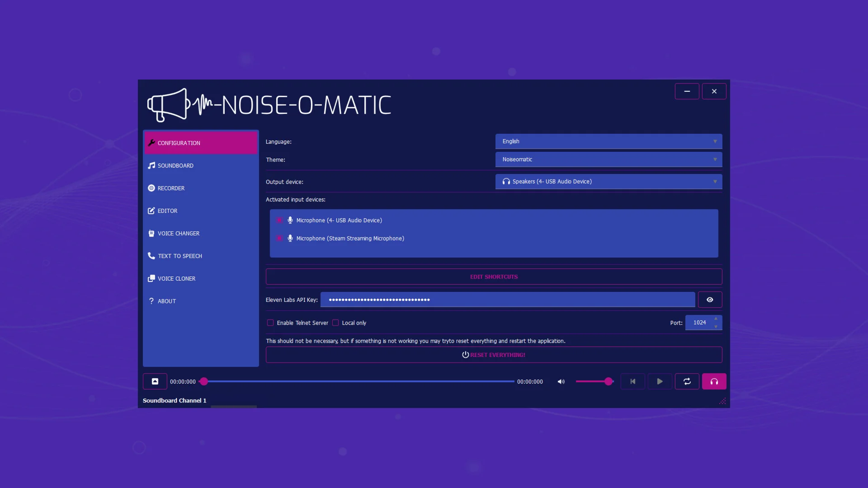The width and height of the screenshot is (868, 488).
Task: Check the Local only option
Action: click(x=335, y=323)
